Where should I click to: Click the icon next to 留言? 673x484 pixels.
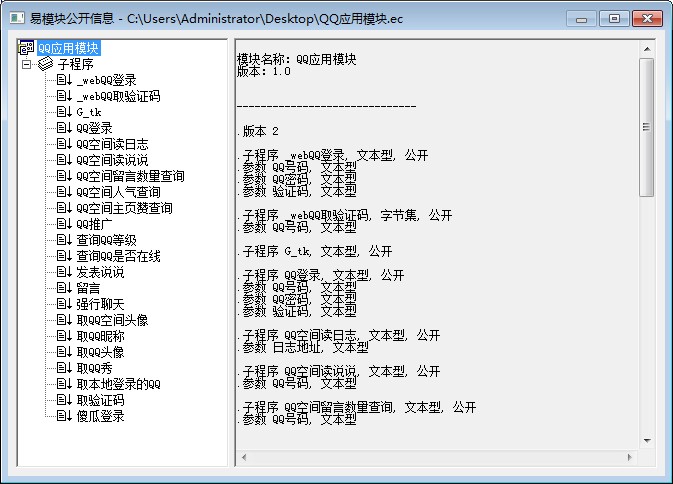[64, 288]
